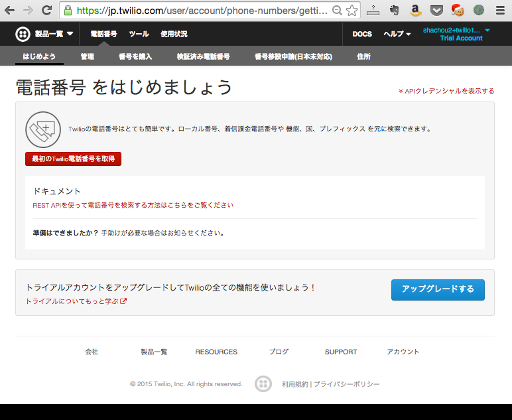Open the プライバシーポリシー link
Screen dimensions: 512x420
(347, 384)
